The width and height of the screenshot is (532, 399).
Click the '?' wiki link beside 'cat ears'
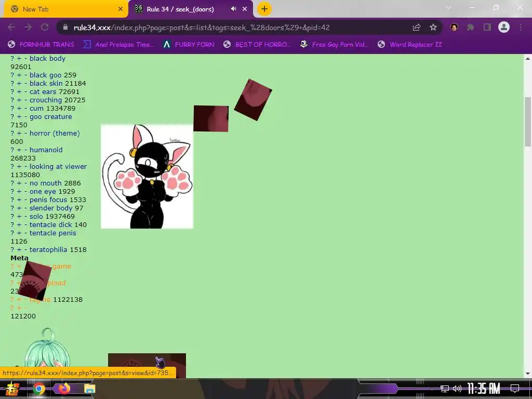pos(12,91)
